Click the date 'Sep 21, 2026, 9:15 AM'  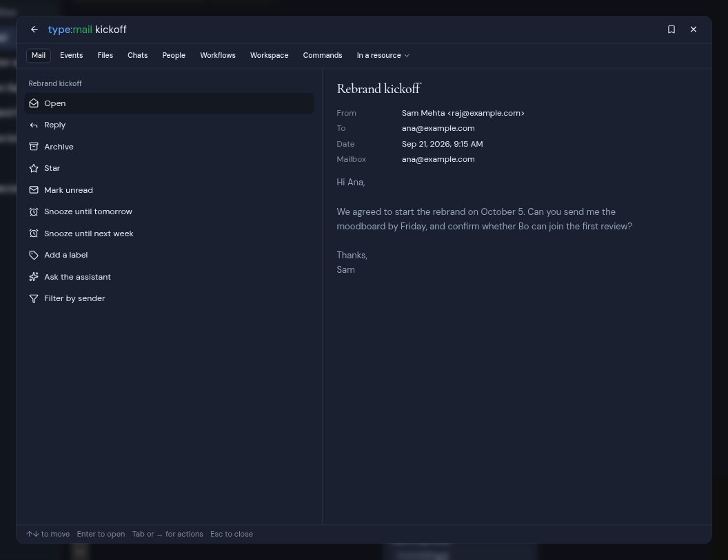click(x=443, y=144)
